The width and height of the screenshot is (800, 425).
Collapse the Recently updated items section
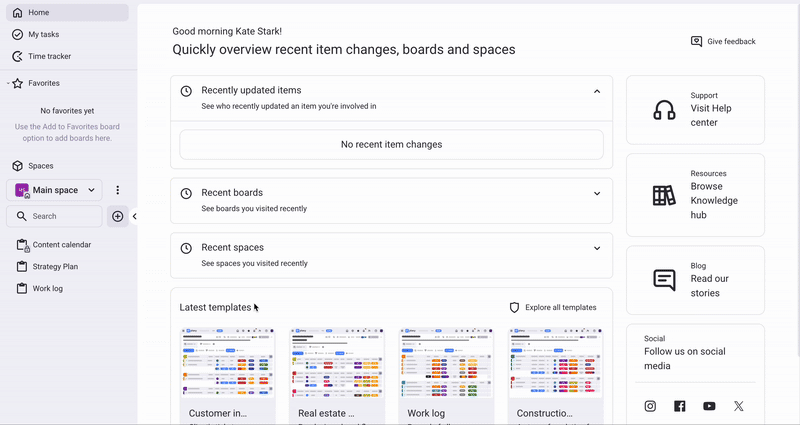pyautogui.click(x=597, y=91)
